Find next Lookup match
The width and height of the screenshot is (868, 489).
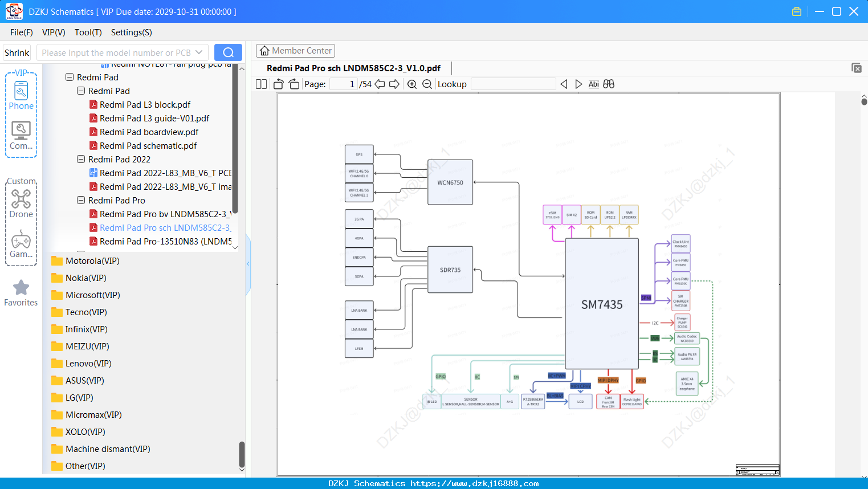click(578, 84)
